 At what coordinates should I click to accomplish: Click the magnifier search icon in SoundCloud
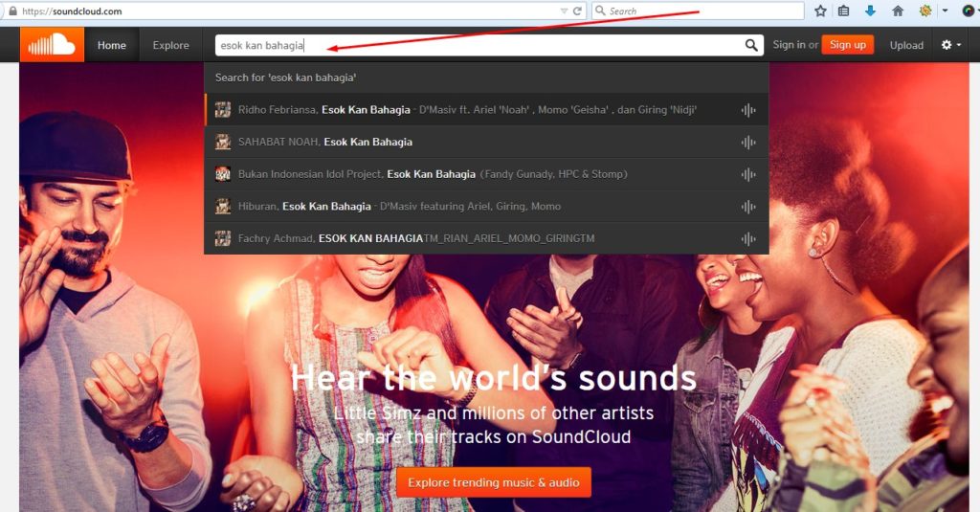[751, 45]
